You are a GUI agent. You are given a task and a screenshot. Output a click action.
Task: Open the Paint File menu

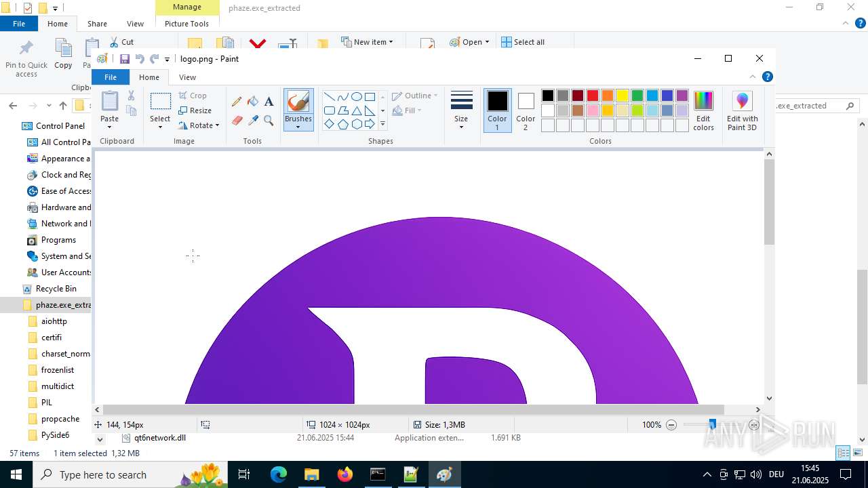pyautogui.click(x=111, y=77)
